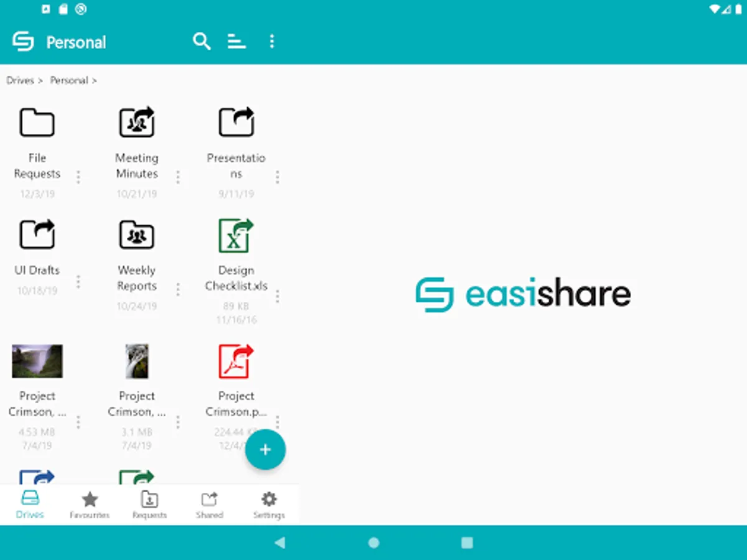Switch to the Shared tab
Screen dimensions: 747x560
tap(209, 505)
